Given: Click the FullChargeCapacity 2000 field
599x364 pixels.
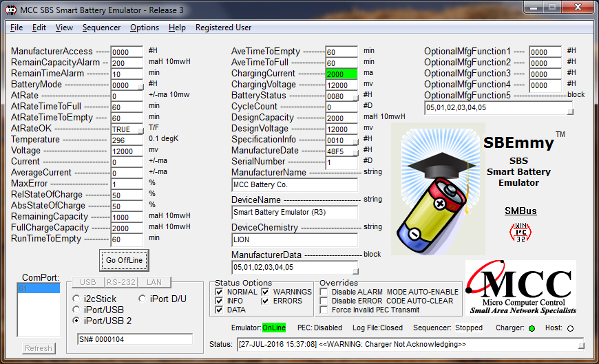Looking at the screenshot, I should [127, 228].
